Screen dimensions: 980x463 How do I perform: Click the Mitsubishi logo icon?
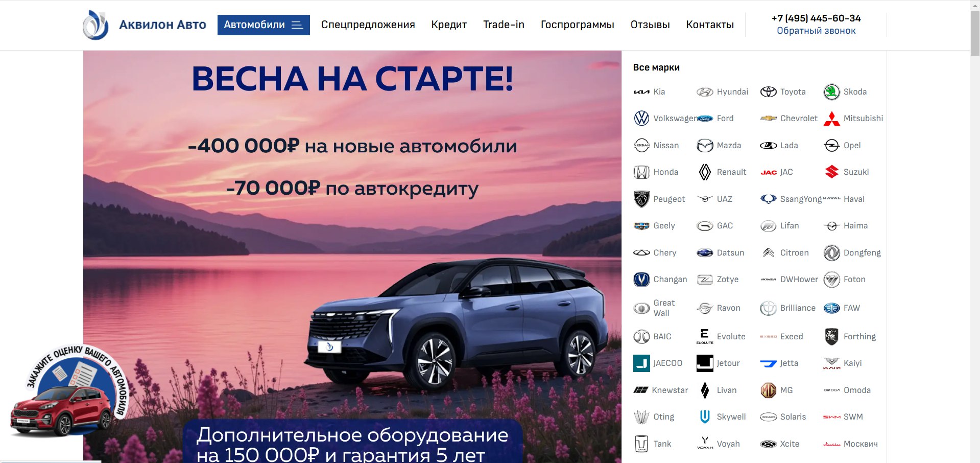click(831, 119)
